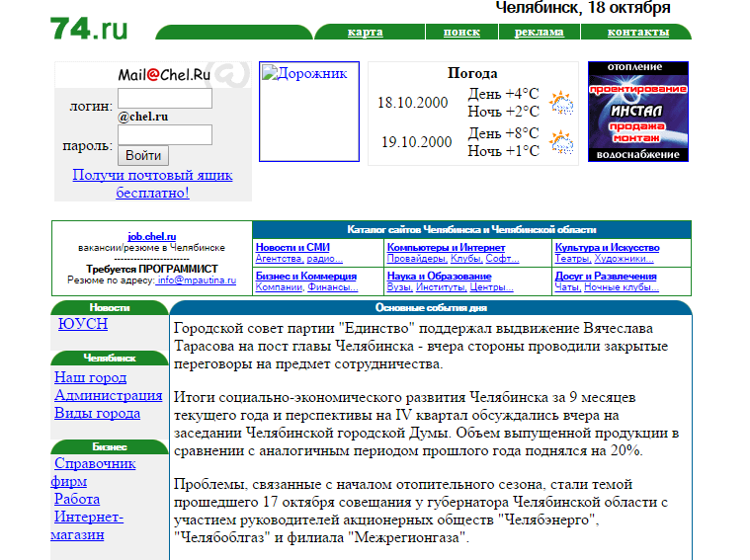Click the Каталог сайтов Челябинска header
Screen dimensions: 750x560
click(471, 229)
